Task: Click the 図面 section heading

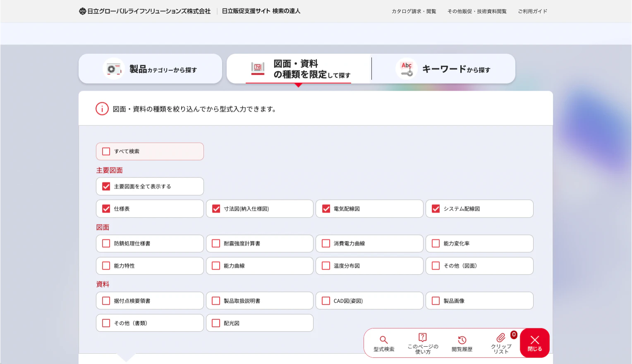Action: coord(103,227)
